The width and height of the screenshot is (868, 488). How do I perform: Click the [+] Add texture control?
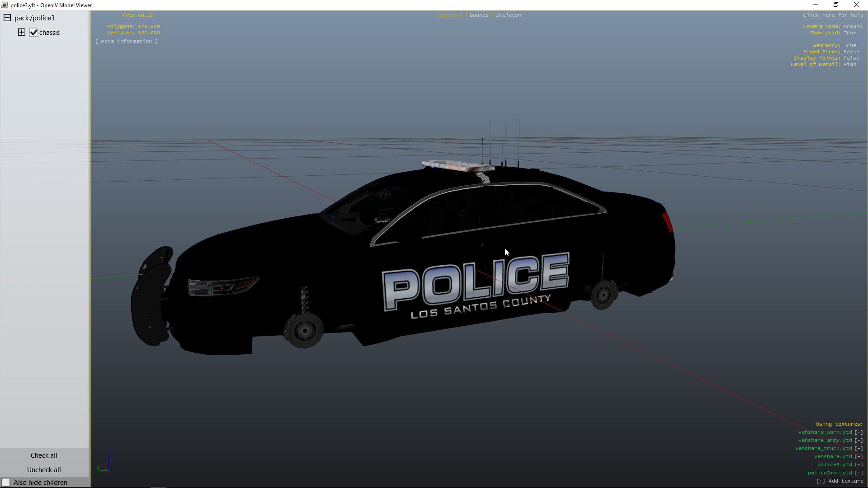(x=840, y=481)
